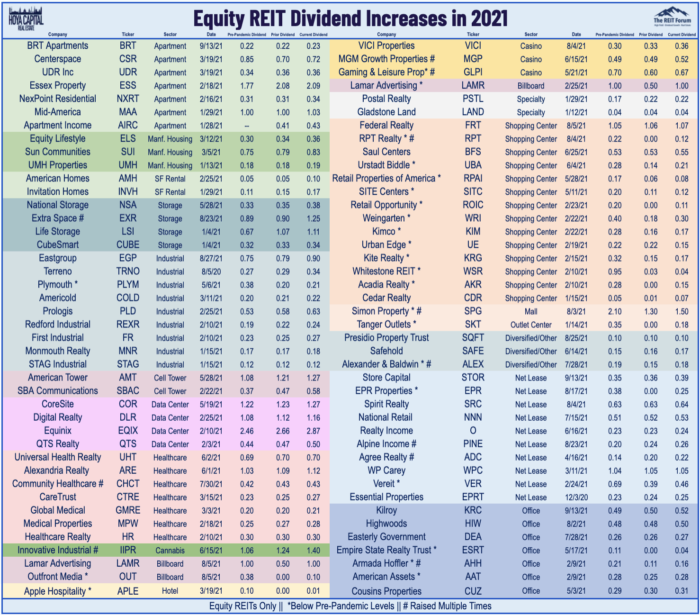Click the Hoya Capital Real Estate logo

[26, 19]
